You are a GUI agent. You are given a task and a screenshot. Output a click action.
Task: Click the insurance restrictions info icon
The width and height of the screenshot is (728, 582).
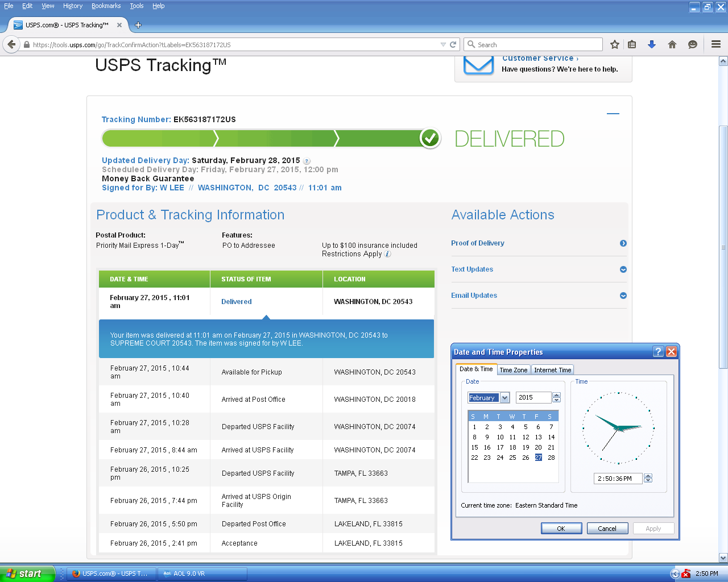coord(388,254)
